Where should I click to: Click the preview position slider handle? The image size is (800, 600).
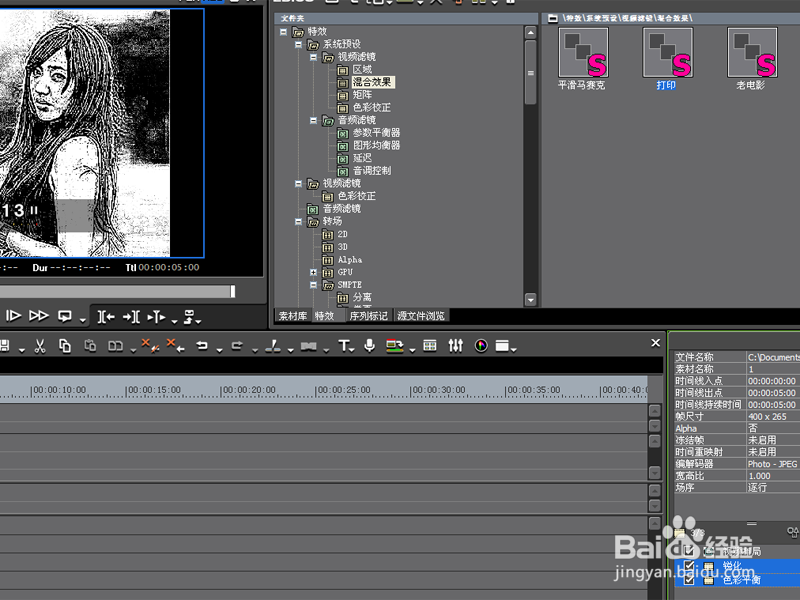tap(233, 291)
